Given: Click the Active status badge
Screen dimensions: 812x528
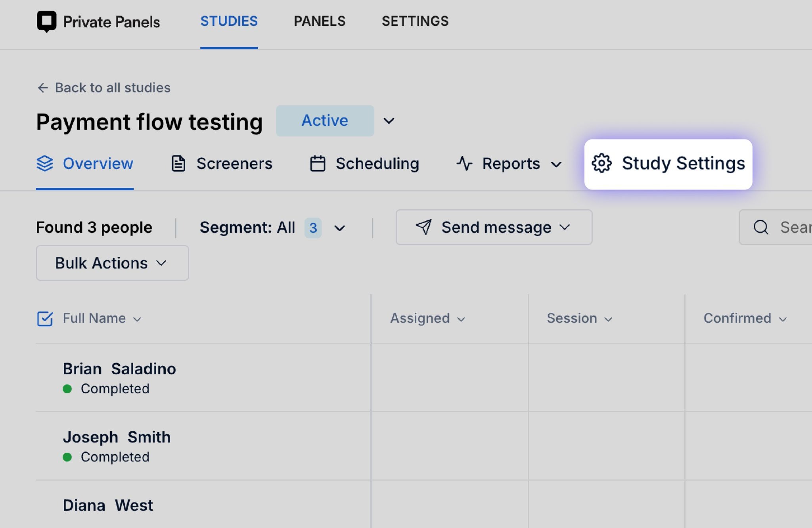Looking at the screenshot, I should (x=325, y=121).
